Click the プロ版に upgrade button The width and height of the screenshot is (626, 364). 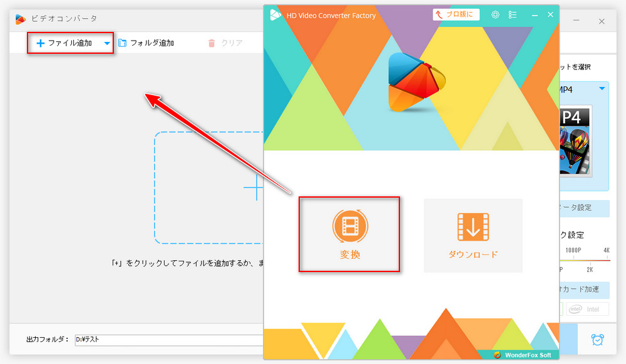pyautogui.click(x=456, y=15)
